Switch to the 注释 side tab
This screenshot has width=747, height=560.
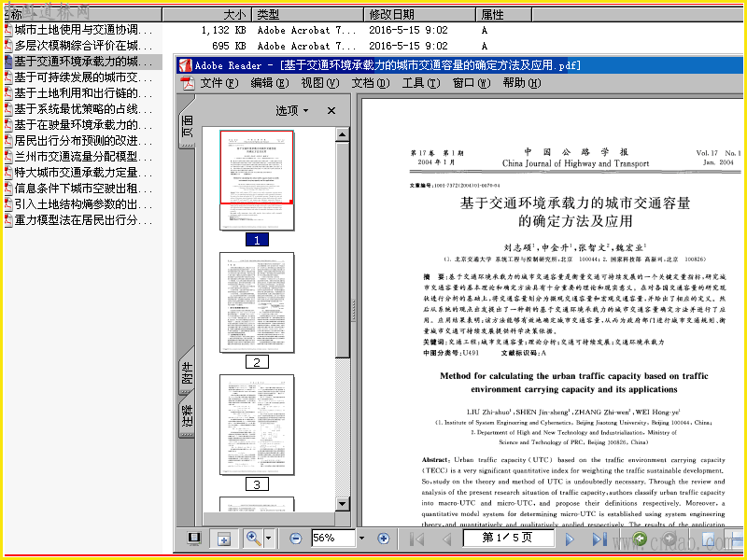(188, 415)
